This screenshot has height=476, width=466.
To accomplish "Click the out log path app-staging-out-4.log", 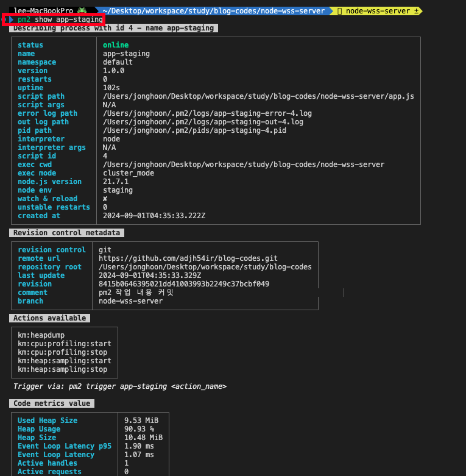I will [x=203, y=122].
